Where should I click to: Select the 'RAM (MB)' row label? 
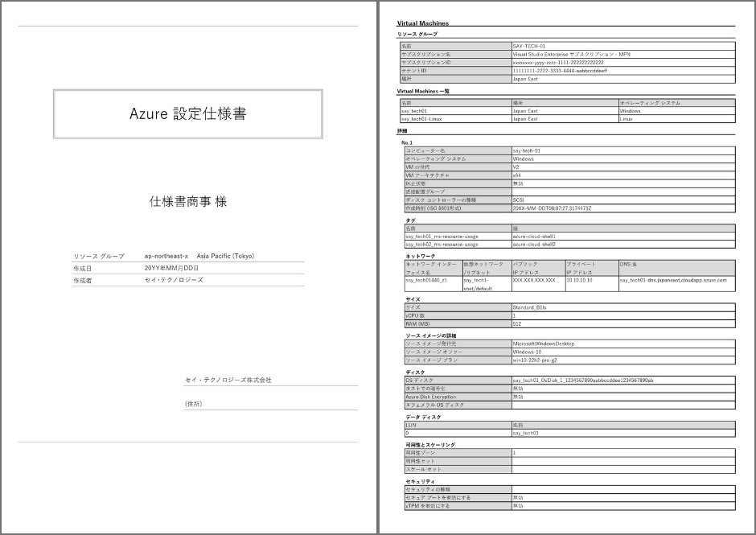pos(417,323)
